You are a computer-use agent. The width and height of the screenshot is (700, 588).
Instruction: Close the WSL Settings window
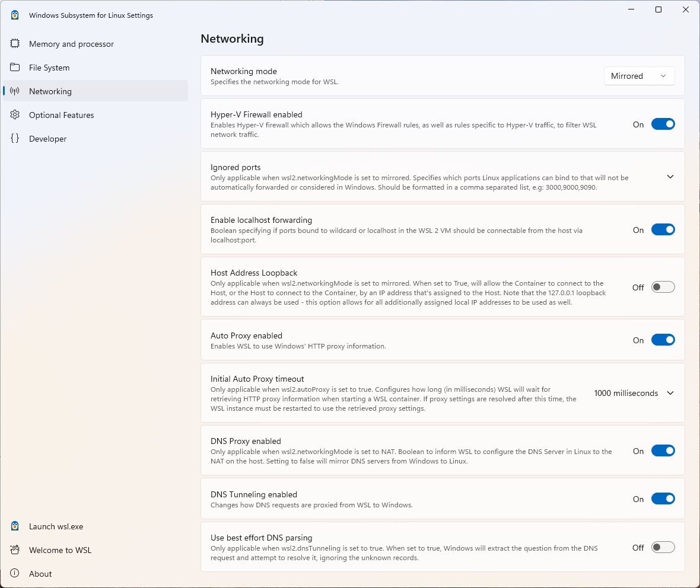(686, 9)
